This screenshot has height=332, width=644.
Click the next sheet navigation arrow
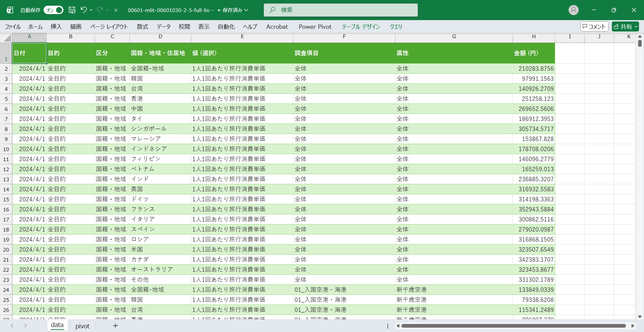tap(25, 326)
